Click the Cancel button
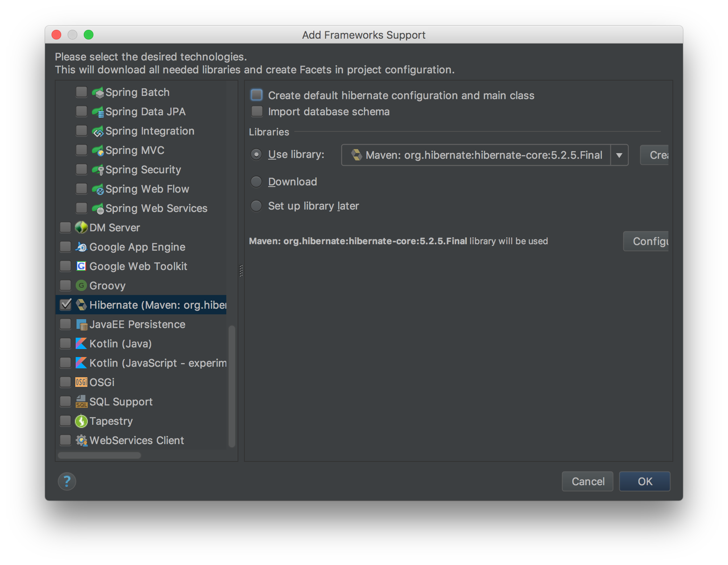The height and width of the screenshot is (565, 728). 588,482
